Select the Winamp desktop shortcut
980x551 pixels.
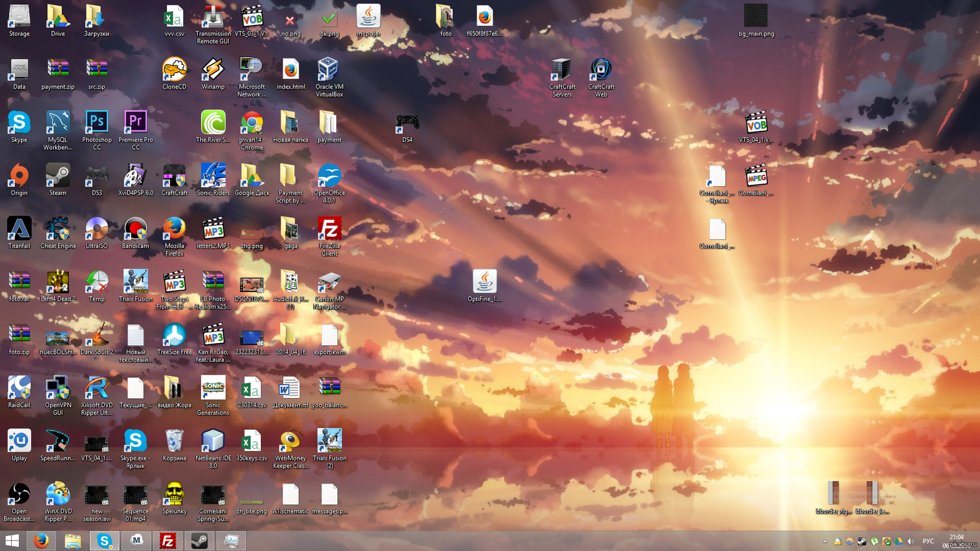213,74
